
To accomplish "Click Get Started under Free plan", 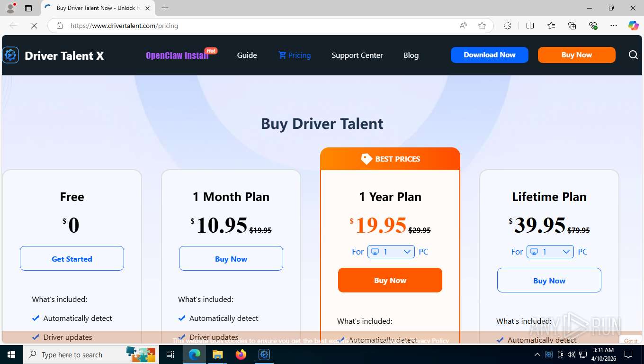I will [x=72, y=258].
